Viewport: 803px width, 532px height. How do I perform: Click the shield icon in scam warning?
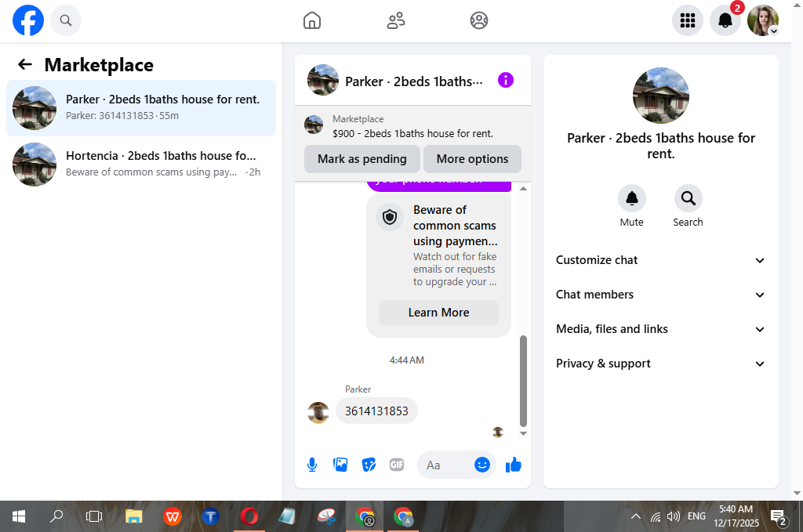click(x=390, y=217)
